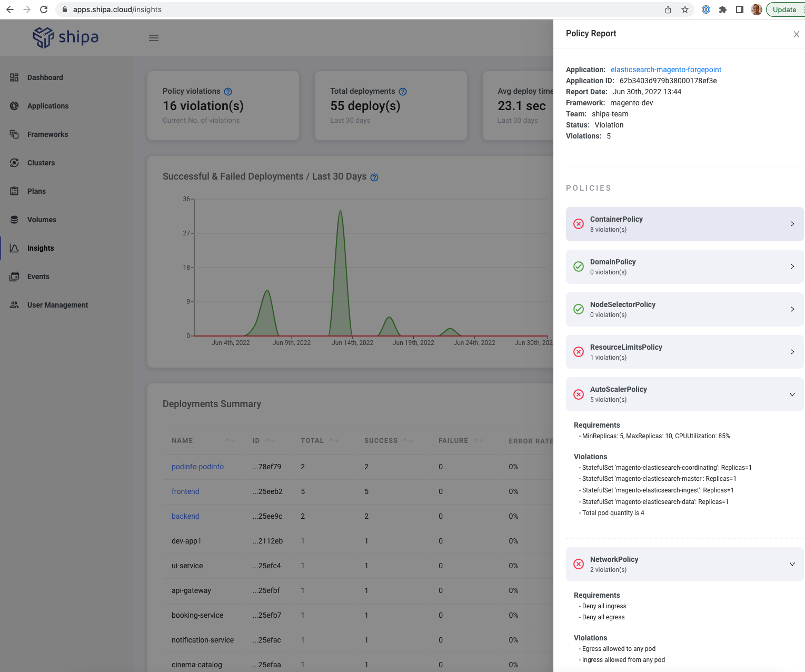Click help icon next to Total deployments
This screenshot has height=672, width=805.
(x=403, y=92)
